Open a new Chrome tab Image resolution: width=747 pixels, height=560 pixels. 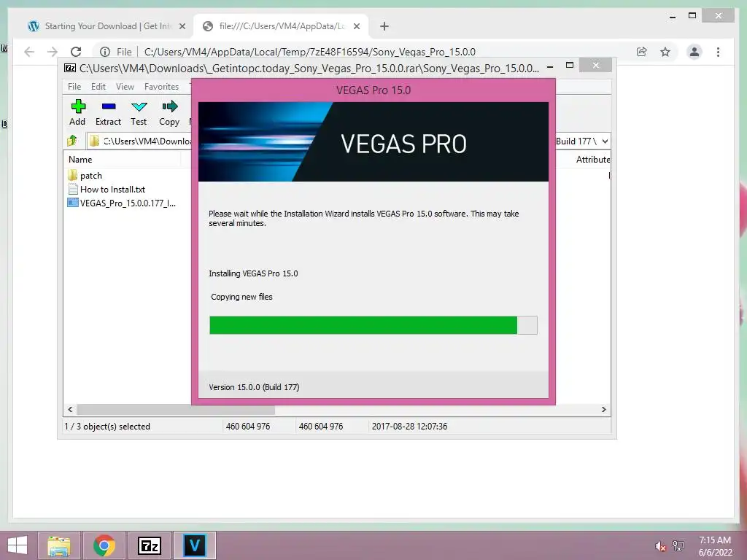tap(384, 26)
